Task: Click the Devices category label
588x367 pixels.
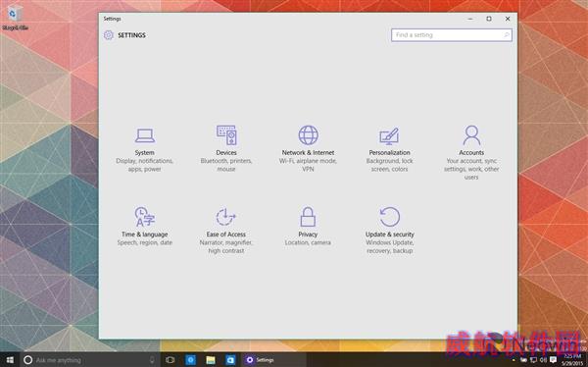Action: tap(226, 152)
